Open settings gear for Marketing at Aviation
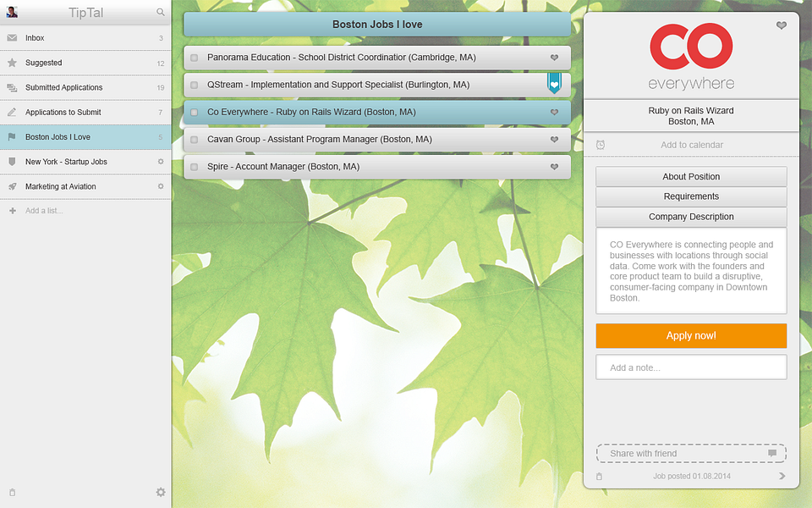 tap(161, 186)
